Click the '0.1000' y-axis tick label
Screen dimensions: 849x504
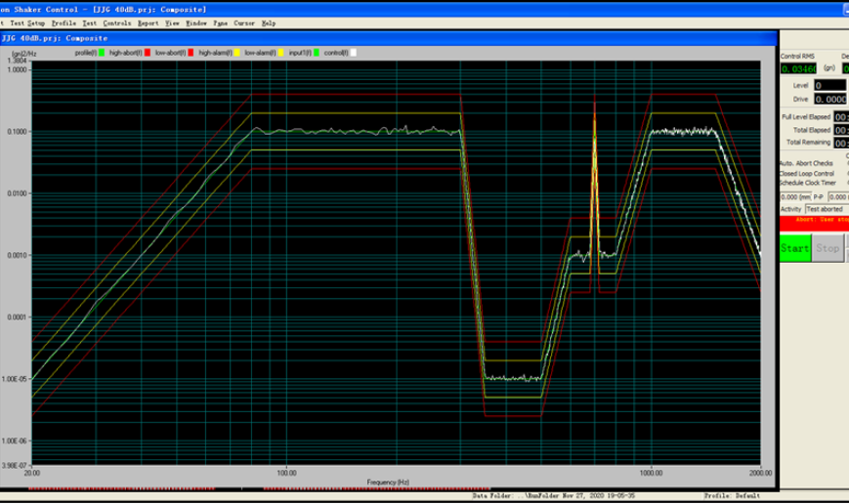pos(17,132)
